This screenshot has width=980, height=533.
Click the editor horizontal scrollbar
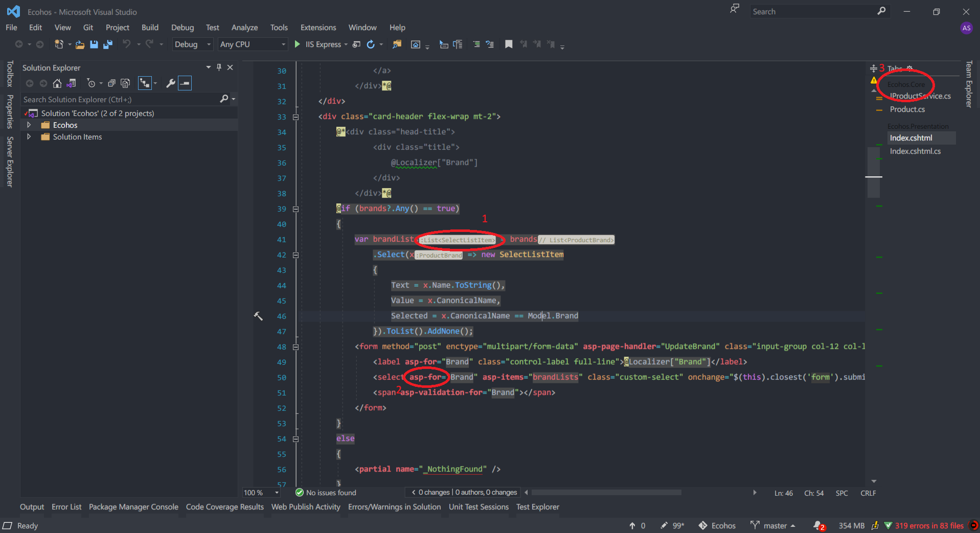point(606,493)
